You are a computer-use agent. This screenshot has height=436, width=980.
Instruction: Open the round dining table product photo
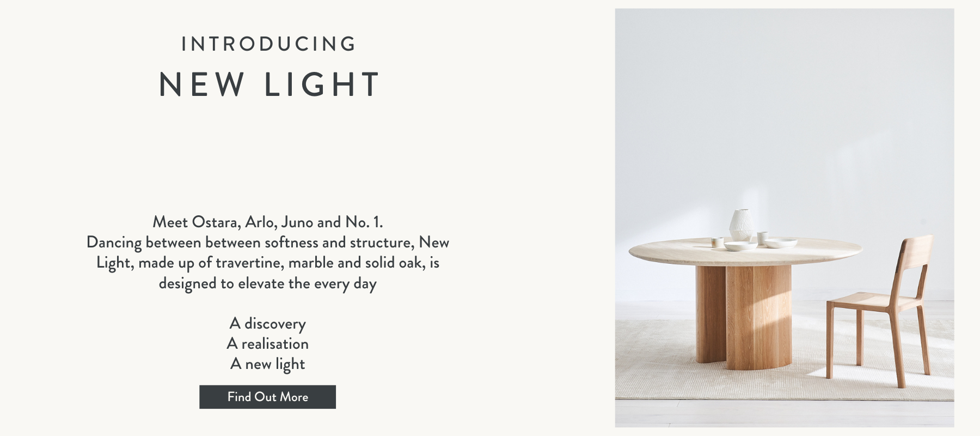785,217
